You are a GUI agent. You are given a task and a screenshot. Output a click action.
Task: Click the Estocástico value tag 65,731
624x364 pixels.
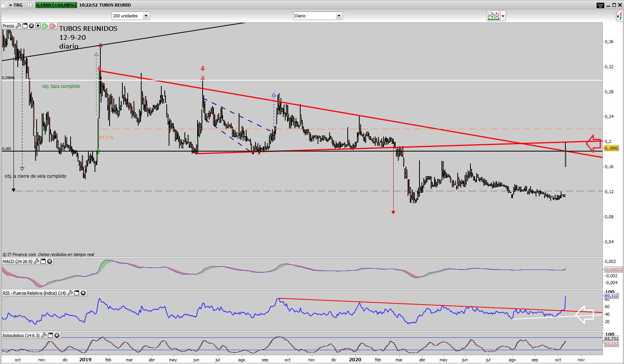coord(611,339)
